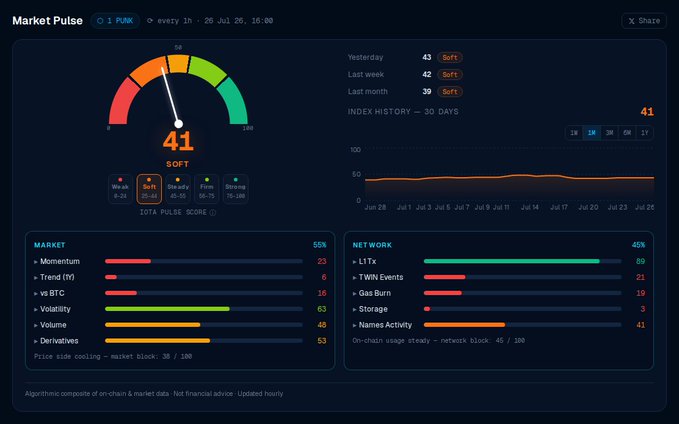Select the 3M time range tab
This screenshot has height=424, width=679.
point(609,133)
